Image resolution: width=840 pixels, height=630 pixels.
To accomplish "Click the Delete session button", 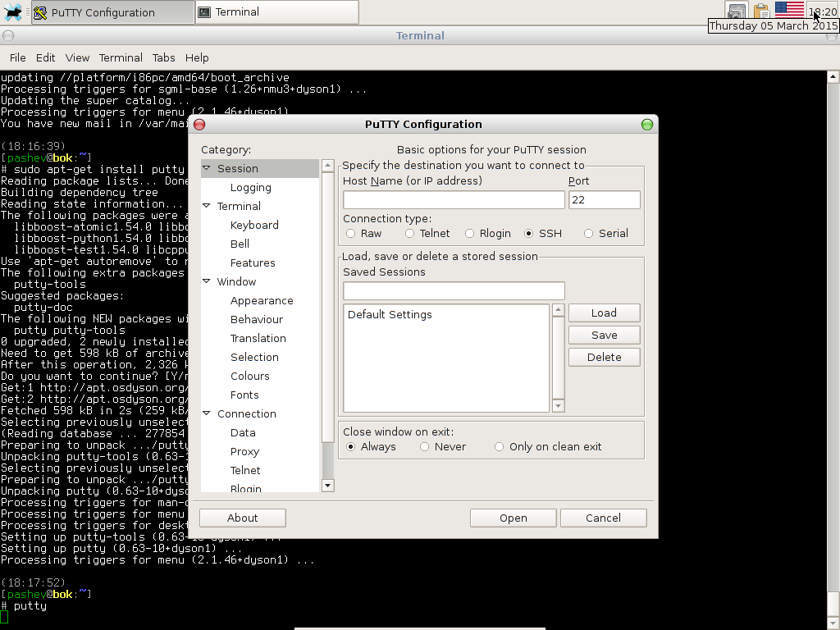I will pyautogui.click(x=605, y=358).
